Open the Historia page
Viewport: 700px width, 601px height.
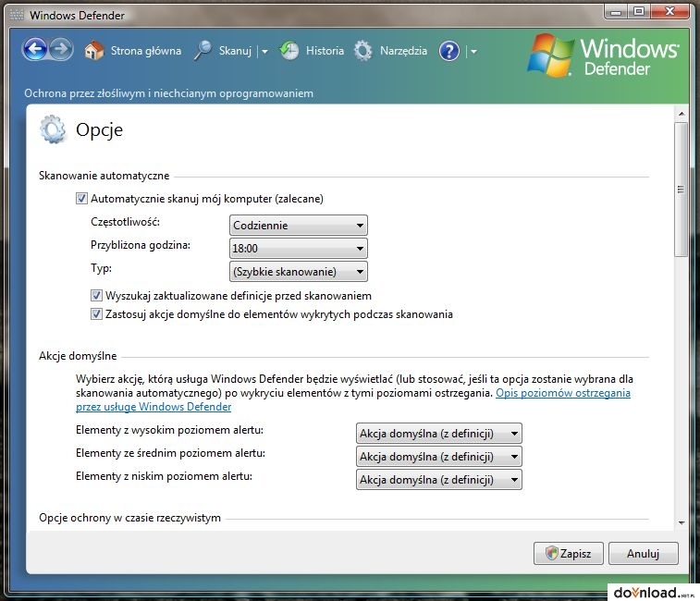coord(325,51)
